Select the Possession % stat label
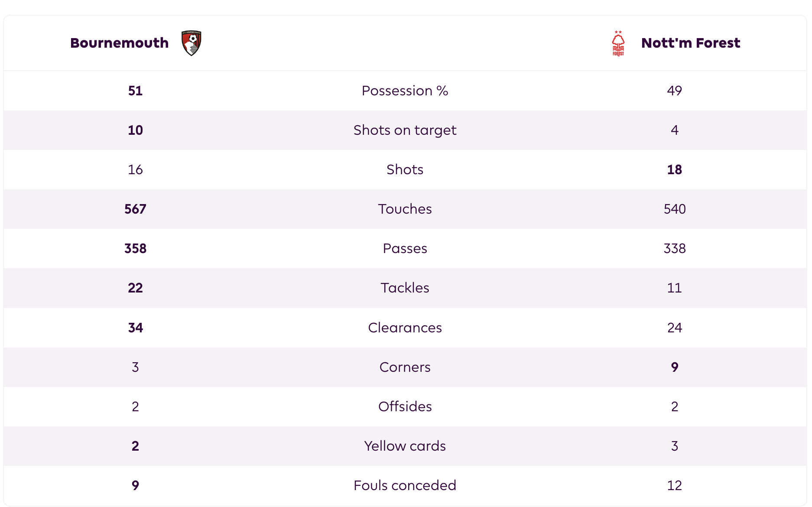Screen dimensions: 812x507 click(x=405, y=91)
